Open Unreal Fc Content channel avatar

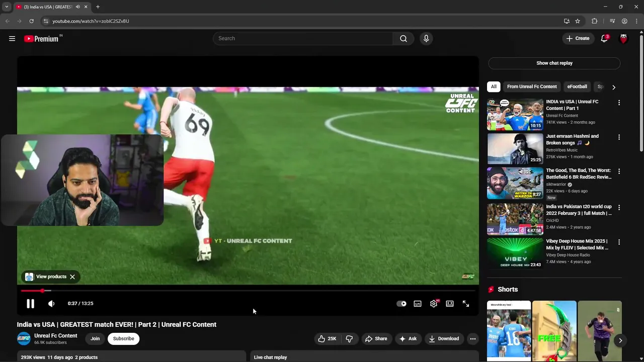24,339
